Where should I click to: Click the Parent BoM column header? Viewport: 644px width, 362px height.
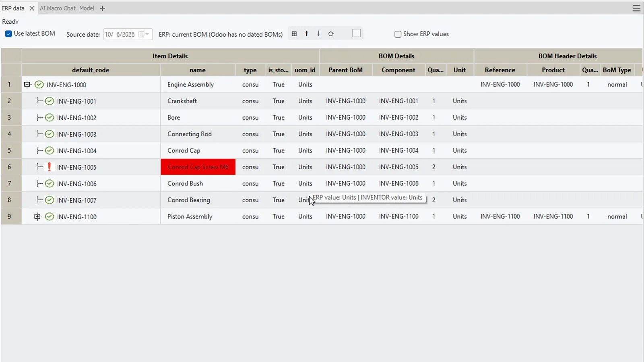[346, 70]
